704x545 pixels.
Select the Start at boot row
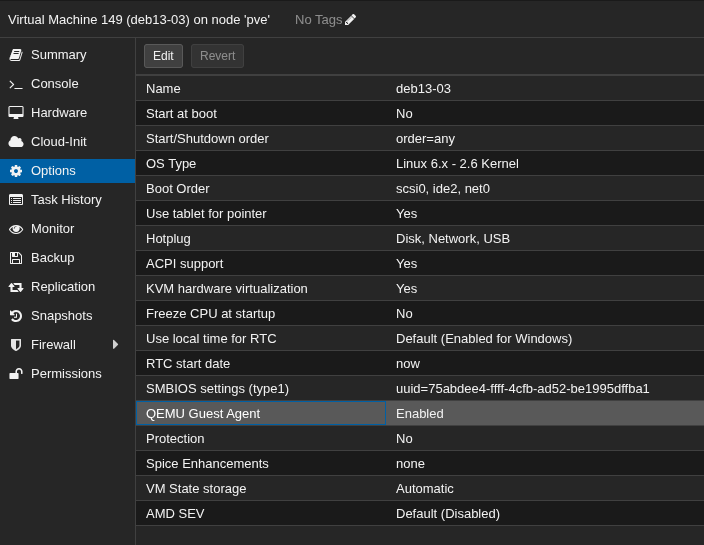click(x=419, y=113)
